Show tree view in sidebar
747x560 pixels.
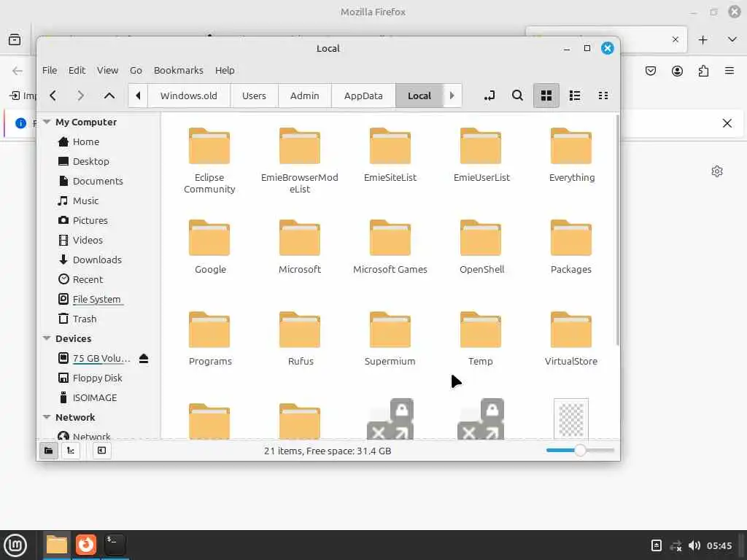71,451
